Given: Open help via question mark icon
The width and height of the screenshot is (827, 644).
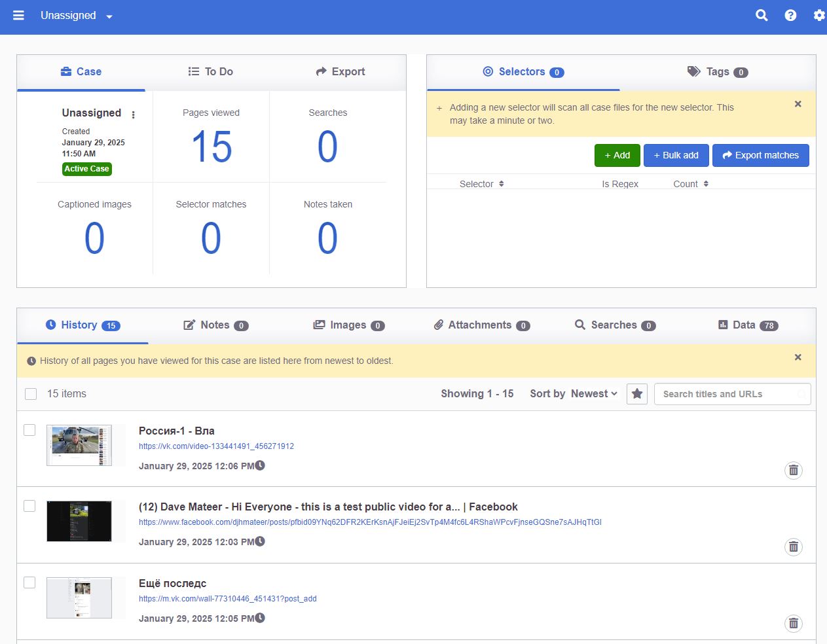Looking at the screenshot, I should coord(790,15).
